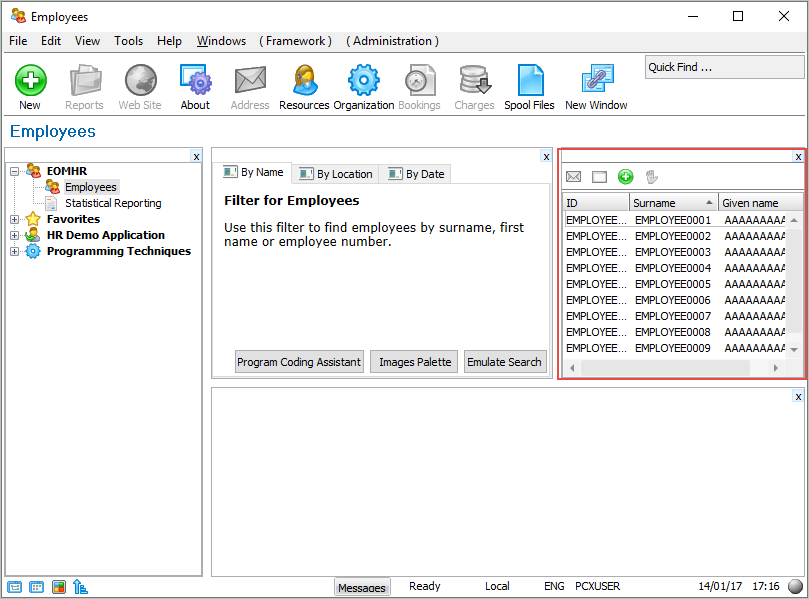809x599 pixels.
Task: Open the (Administration) menu
Action: [393, 41]
